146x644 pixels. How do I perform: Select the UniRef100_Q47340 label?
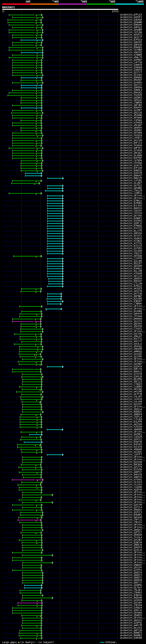[131, 215]
